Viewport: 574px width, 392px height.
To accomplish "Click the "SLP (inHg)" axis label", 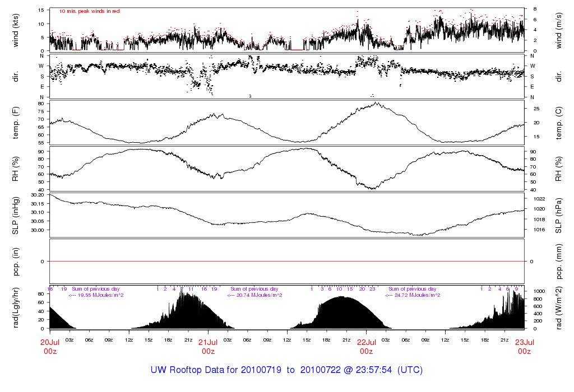I will coord(15,216).
